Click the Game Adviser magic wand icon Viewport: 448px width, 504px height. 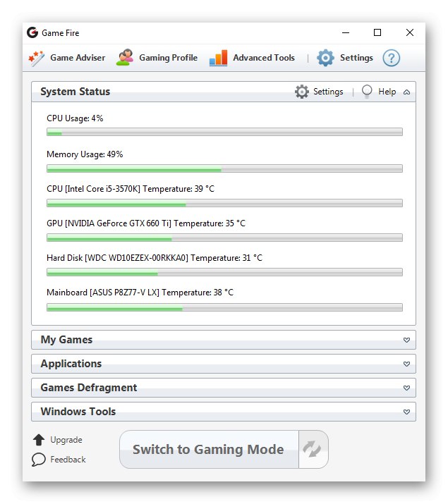pos(36,59)
